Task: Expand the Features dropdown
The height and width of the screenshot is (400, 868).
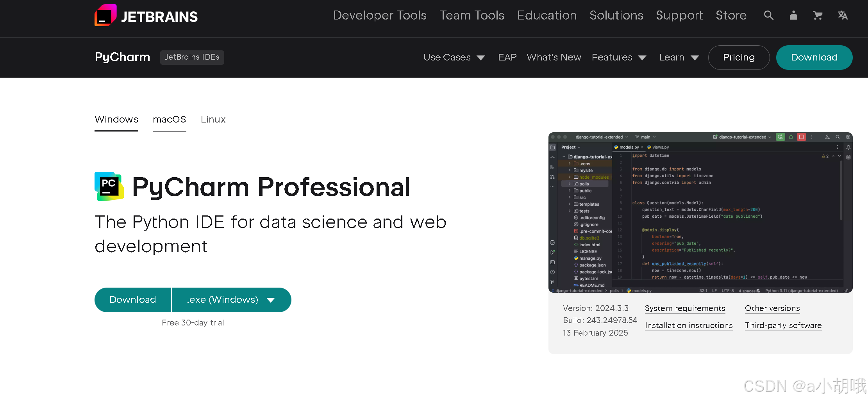Action: [619, 57]
